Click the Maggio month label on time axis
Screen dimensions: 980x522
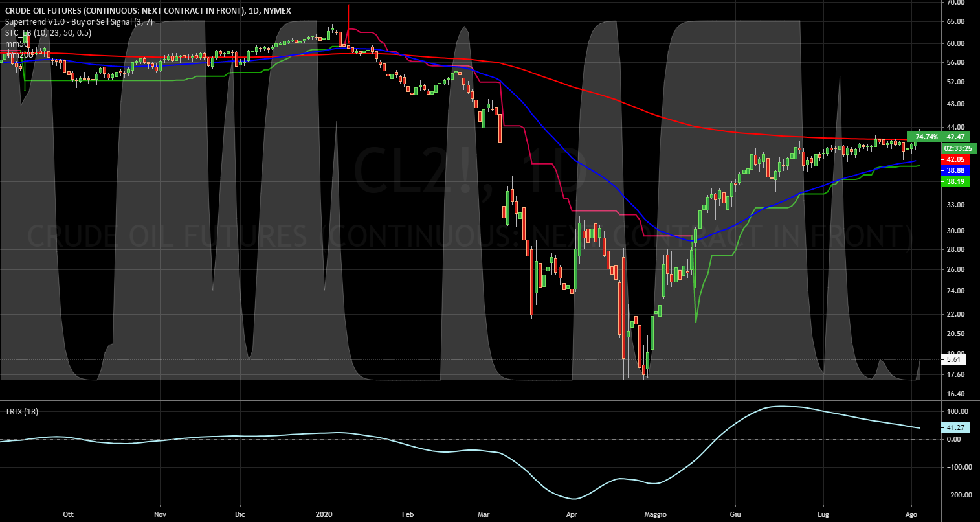coord(656,516)
